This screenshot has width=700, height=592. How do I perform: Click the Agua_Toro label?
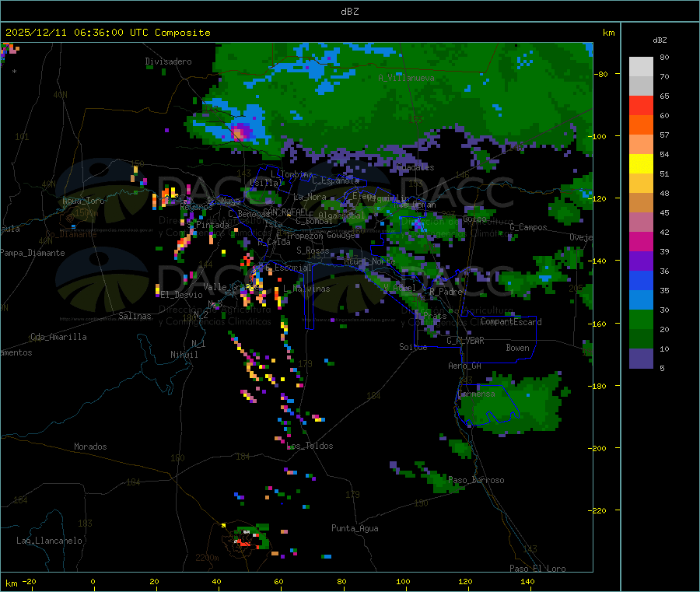click(x=83, y=201)
